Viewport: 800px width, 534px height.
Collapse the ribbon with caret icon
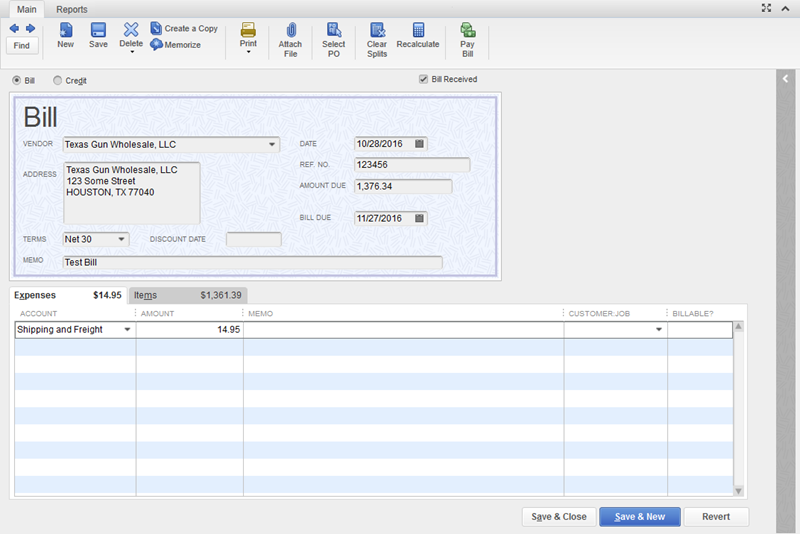tap(785, 9)
